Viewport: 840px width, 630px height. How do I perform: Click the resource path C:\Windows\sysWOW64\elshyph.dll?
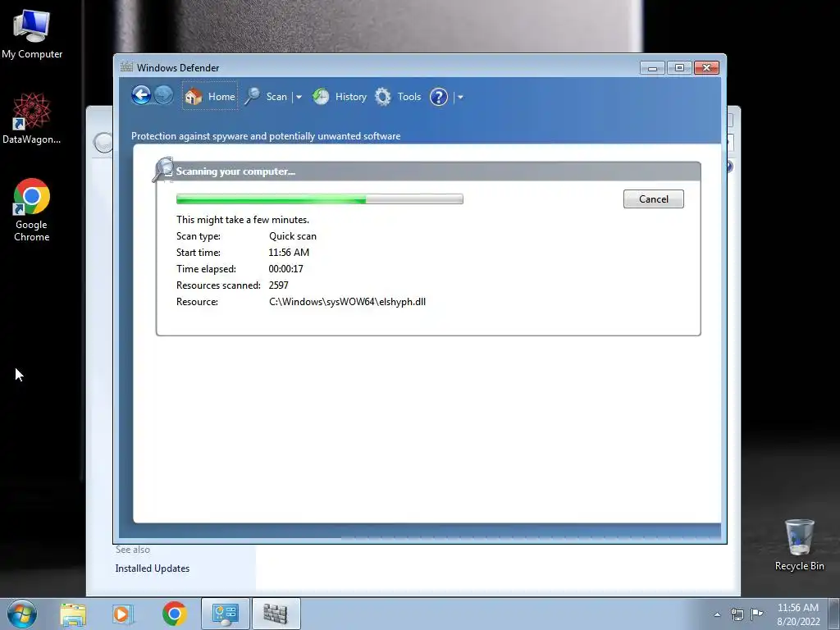pos(347,302)
